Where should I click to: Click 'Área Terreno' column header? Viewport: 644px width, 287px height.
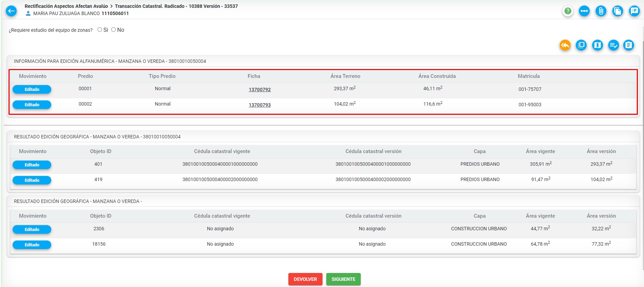pos(345,76)
